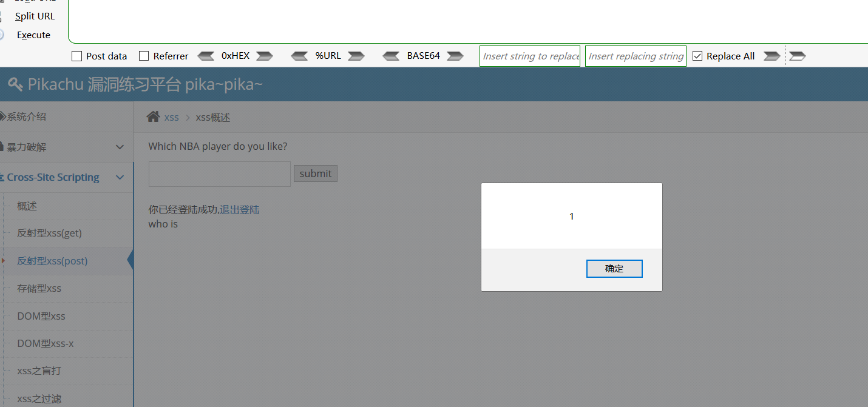Viewport: 868px width, 407px height.
Task: Open DOM型xss lesson
Action: click(41, 316)
